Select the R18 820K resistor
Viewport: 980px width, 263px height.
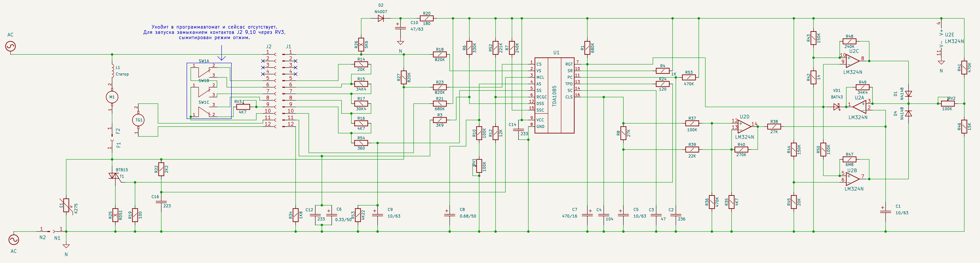coord(440,54)
